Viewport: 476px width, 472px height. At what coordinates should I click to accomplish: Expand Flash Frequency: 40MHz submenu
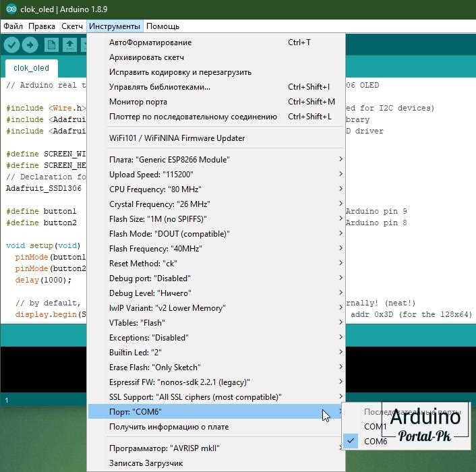tap(216, 249)
